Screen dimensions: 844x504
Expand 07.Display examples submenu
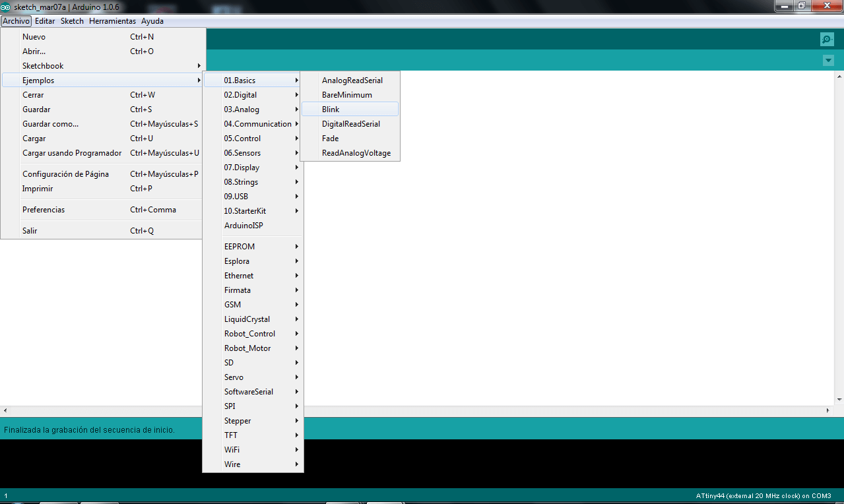[x=253, y=168]
